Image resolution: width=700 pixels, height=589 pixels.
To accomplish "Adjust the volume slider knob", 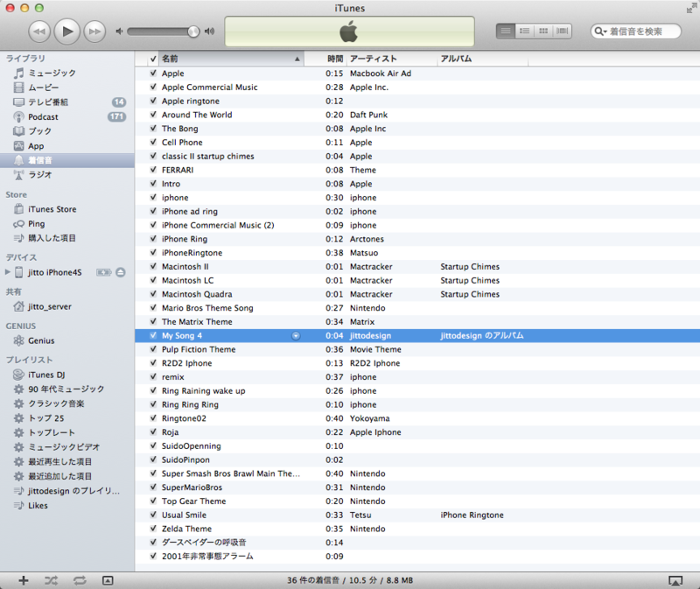I will tap(193, 32).
